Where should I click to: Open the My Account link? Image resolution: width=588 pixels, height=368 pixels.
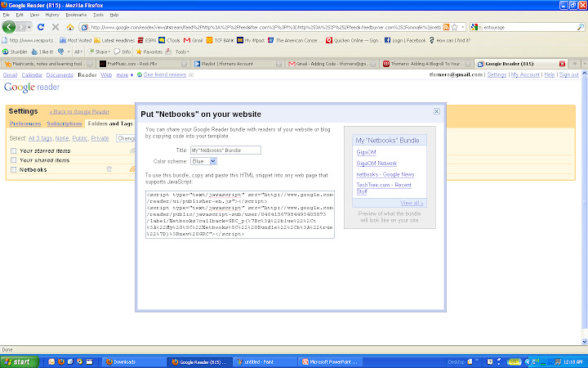525,74
